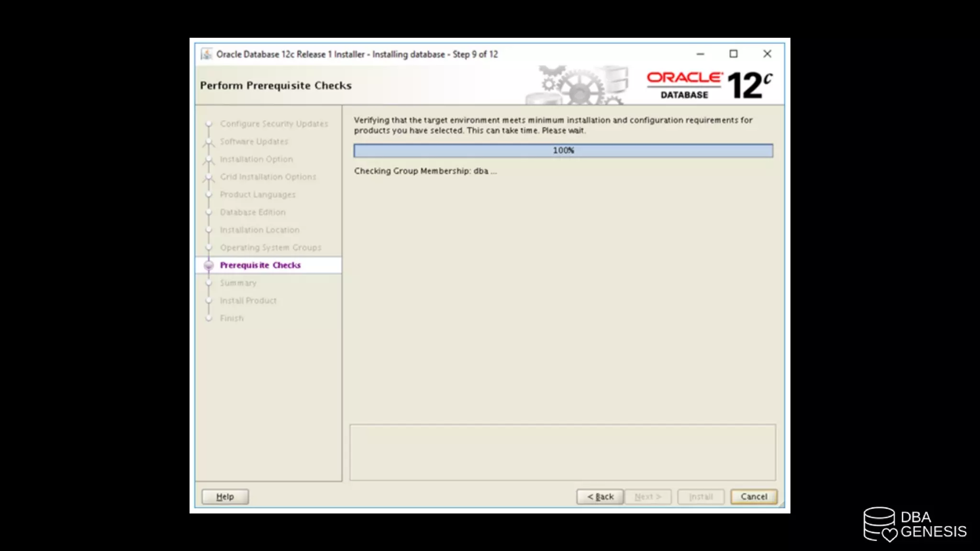Image resolution: width=980 pixels, height=551 pixels.
Task: Select Software Updates step in sidebar
Action: pyautogui.click(x=254, y=142)
